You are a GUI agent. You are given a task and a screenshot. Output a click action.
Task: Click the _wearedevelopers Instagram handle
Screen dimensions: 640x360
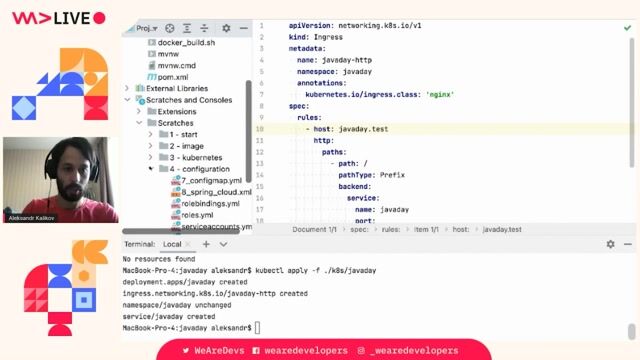pos(408,351)
